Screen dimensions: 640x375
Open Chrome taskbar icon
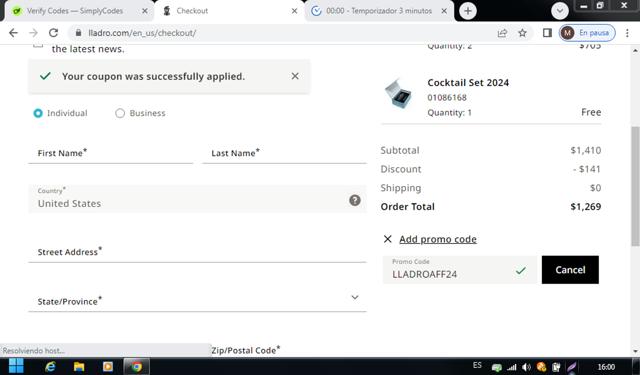[136, 367]
